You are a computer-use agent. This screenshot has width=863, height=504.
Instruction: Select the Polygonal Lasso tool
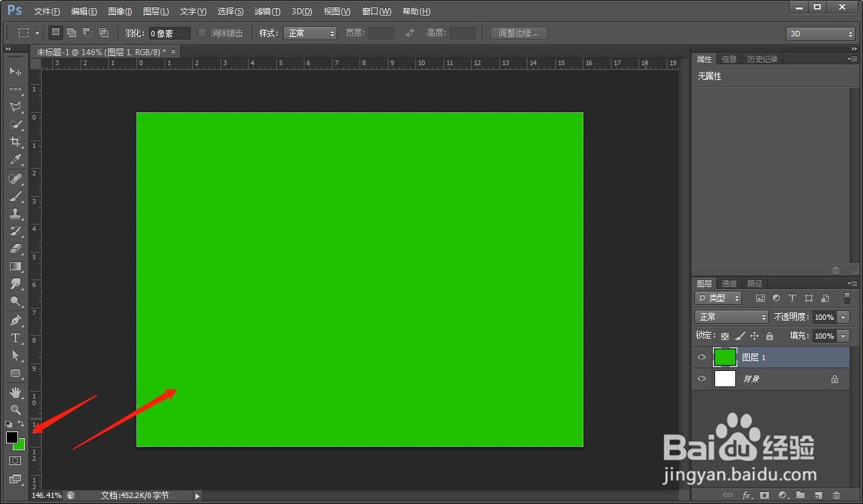tap(15, 107)
